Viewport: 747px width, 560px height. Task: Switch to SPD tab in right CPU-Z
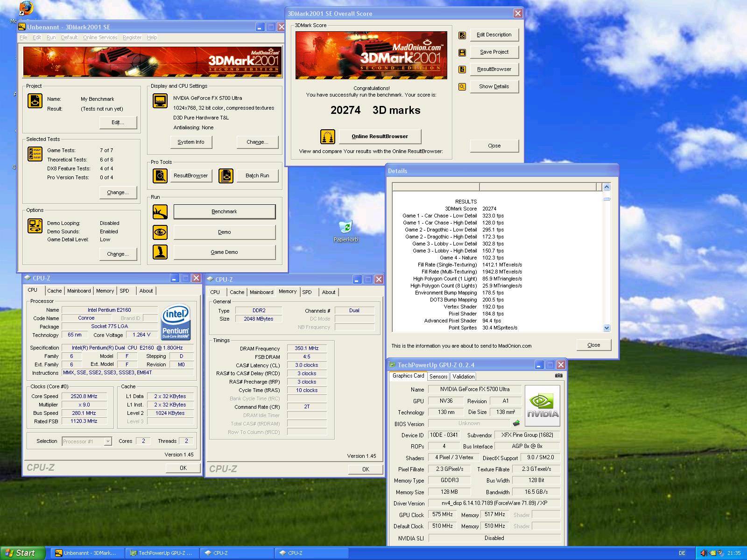click(x=307, y=292)
